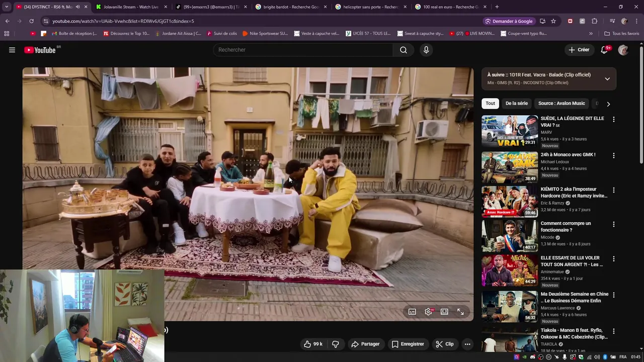The image size is (644, 362).
Task: Open options for Tiakola - Manon B video
Action: 613,331
